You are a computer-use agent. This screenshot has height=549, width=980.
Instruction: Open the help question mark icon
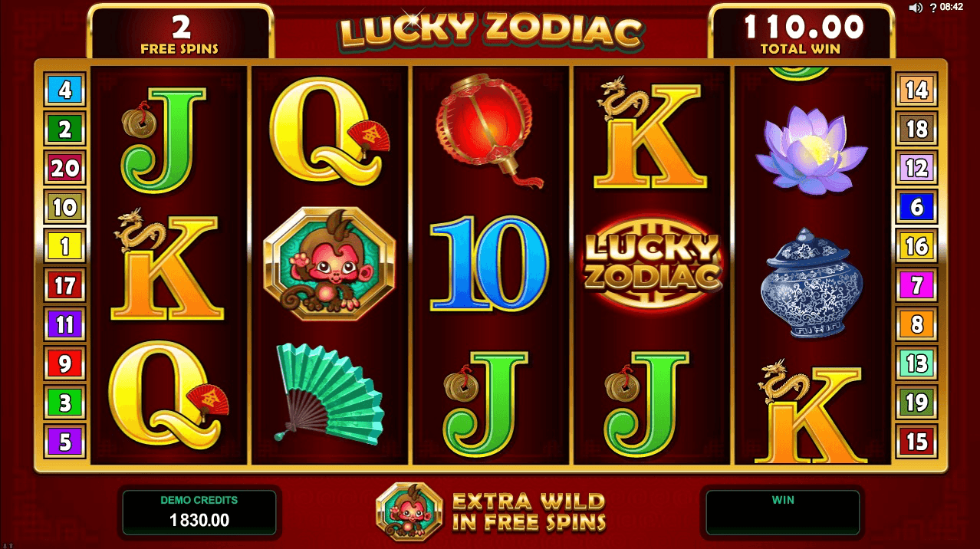pyautogui.click(x=932, y=7)
